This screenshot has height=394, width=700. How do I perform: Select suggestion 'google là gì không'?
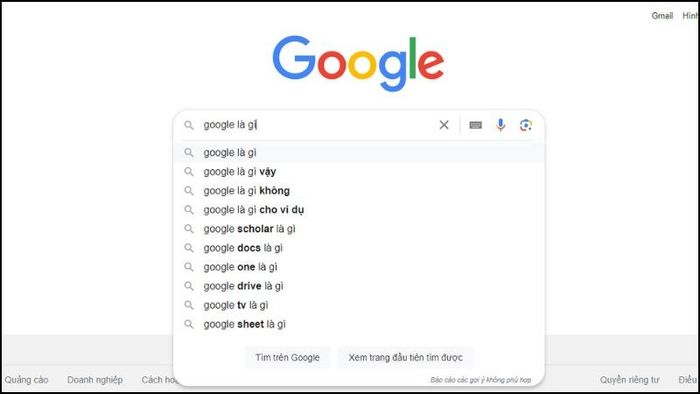(x=359, y=191)
